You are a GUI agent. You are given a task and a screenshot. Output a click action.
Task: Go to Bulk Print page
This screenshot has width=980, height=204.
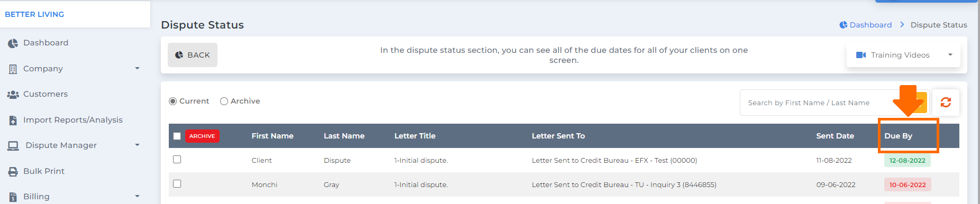tap(44, 171)
